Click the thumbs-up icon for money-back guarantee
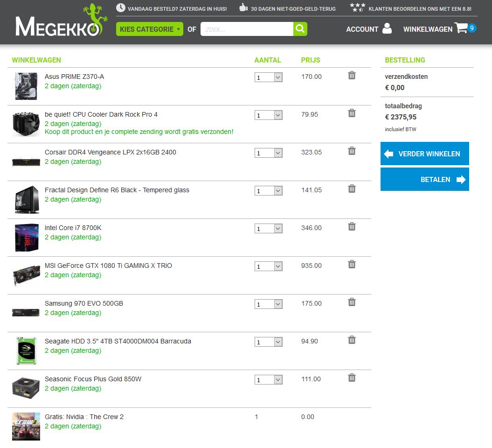 click(x=243, y=7)
